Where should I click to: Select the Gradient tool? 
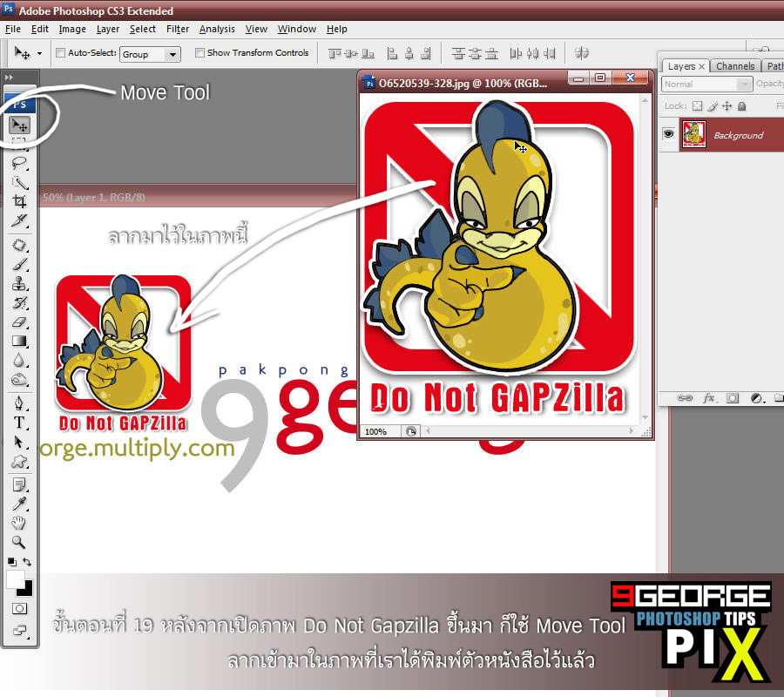[19, 341]
